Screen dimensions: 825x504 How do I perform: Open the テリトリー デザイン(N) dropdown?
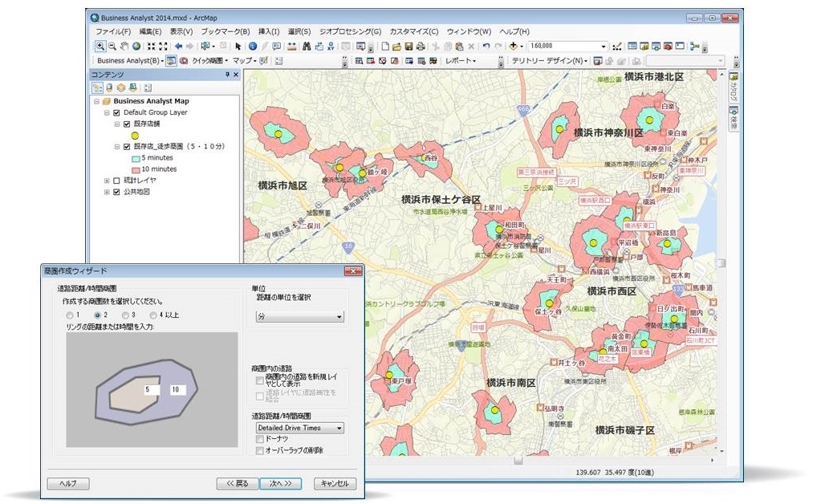(x=550, y=61)
